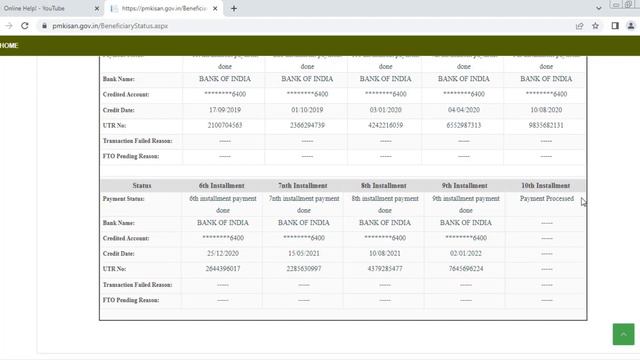Image resolution: width=640 pixels, height=360 pixels.
Task: Click the lower table's Credited Account label
Action: pos(126,238)
